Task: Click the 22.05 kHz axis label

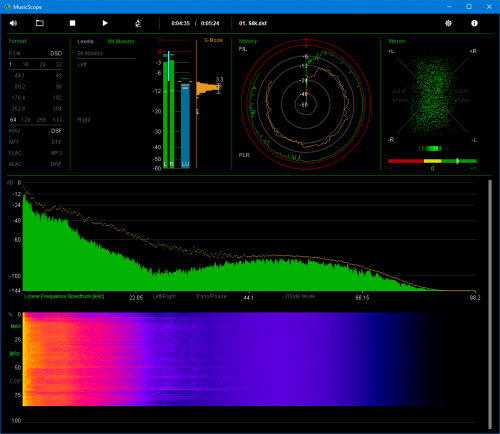Action: click(136, 297)
